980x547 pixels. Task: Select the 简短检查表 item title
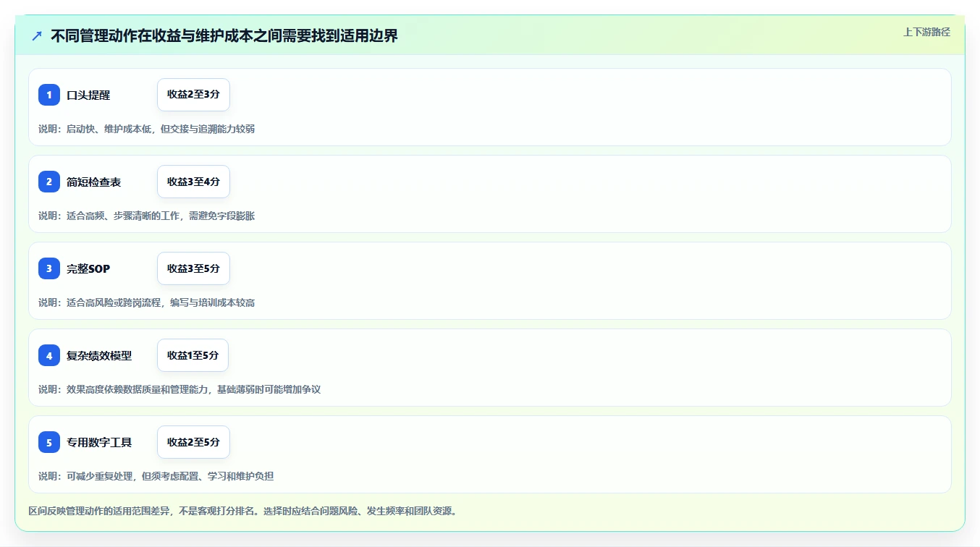[94, 182]
